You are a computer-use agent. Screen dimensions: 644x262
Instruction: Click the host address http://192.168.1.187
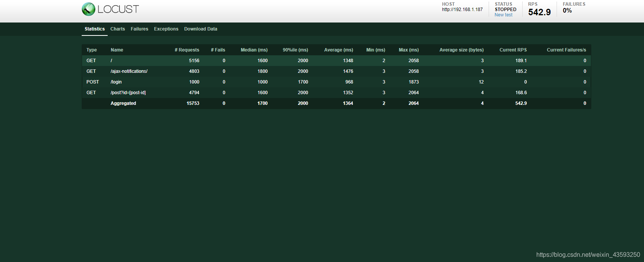(462, 10)
